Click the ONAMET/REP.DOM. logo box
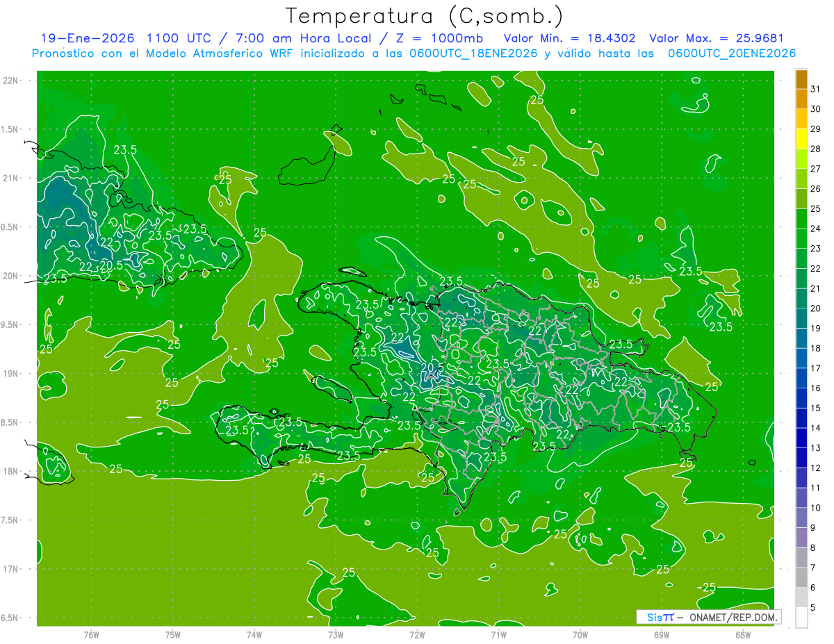This screenshot has width=834, height=644. (708, 617)
